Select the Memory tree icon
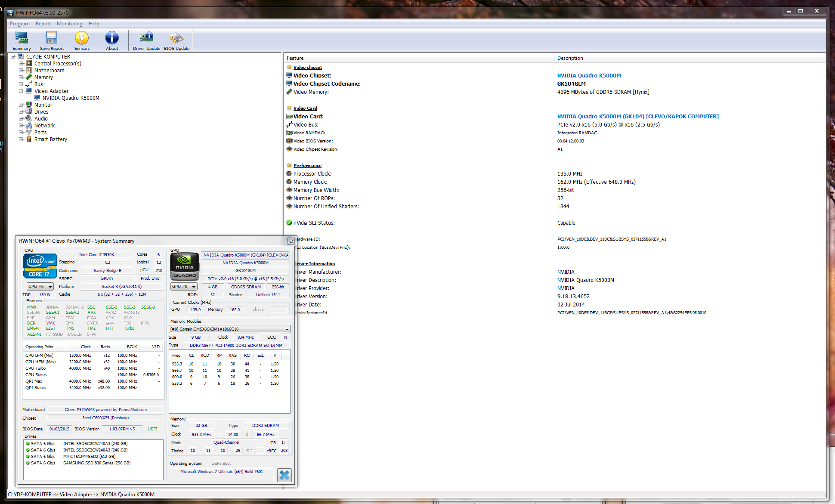 [x=29, y=77]
